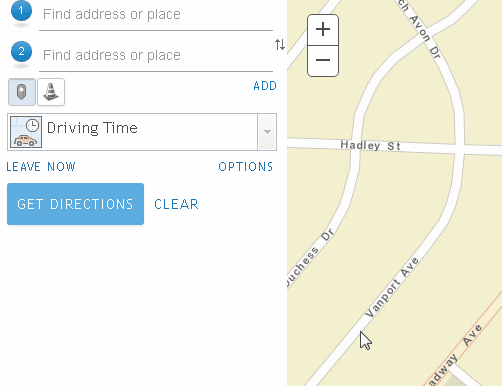Image resolution: width=502 pixels, height=386 pixels.
Task: Zoom out the map with the minus button
Action: pyautogui.click(x=323, y=61)
